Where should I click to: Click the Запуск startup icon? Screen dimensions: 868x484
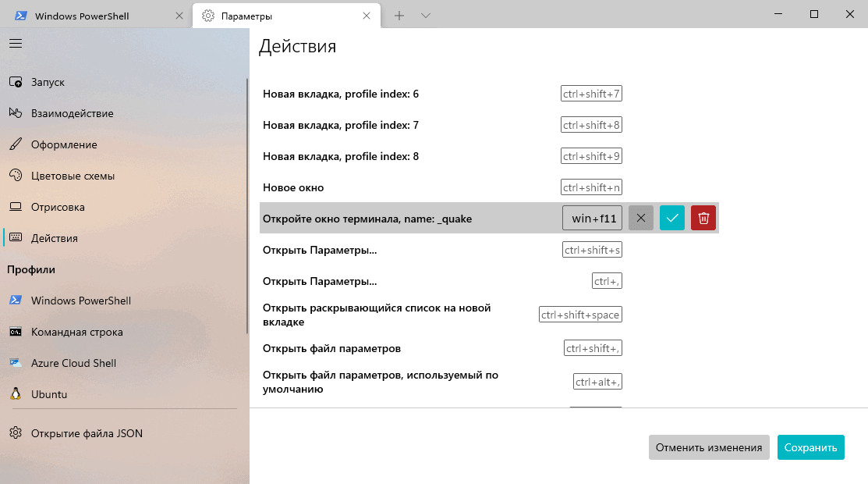point(16,82)
